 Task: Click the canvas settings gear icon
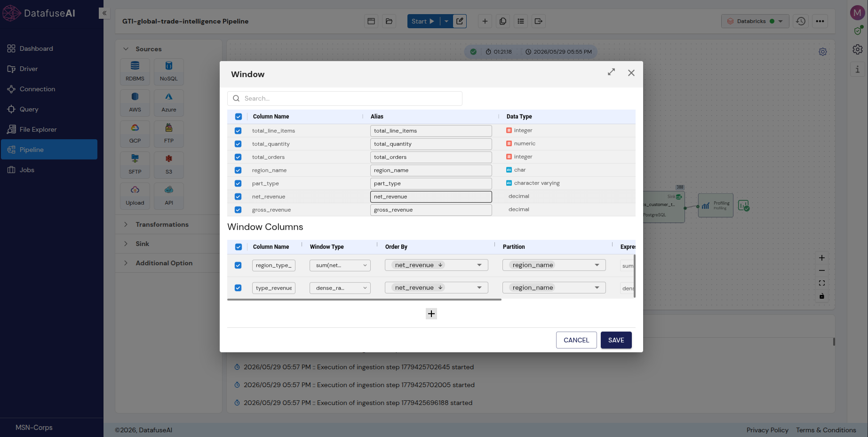tap(823, 52)
